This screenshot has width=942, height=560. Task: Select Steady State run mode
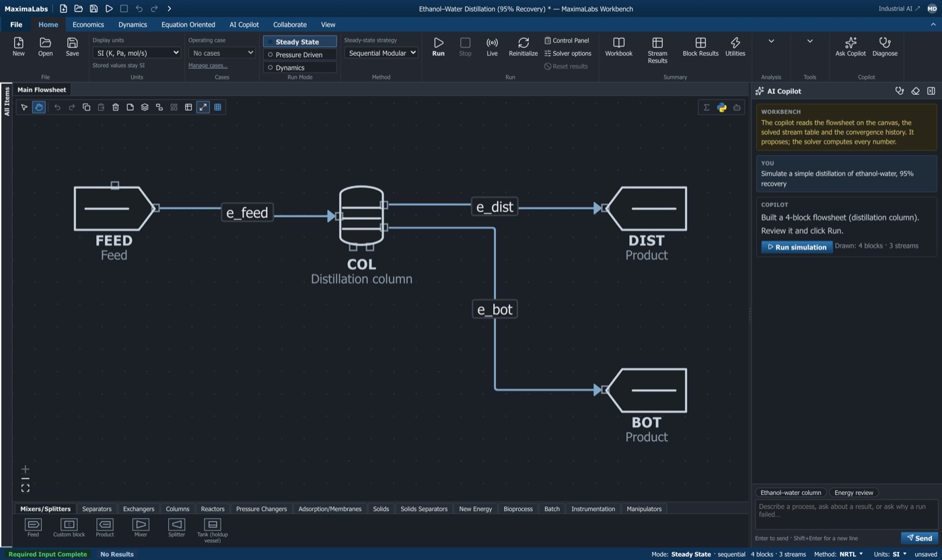300,42
